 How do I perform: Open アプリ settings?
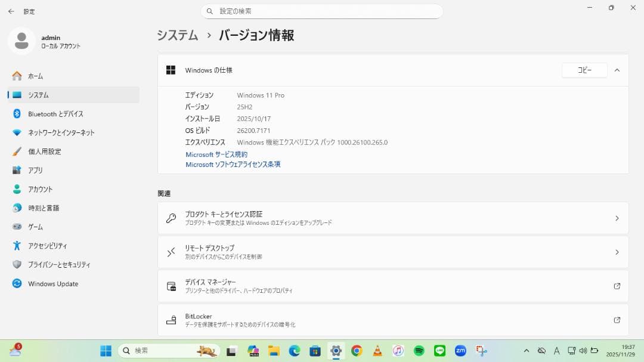click(74, 170)
